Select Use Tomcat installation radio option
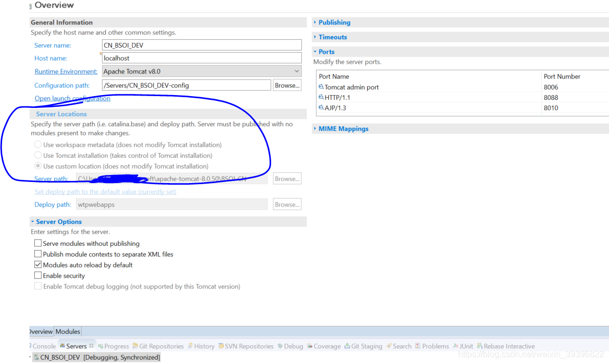The height and width of the screenshot is (364, 609). pyautogui.click(x=38, y=155)
